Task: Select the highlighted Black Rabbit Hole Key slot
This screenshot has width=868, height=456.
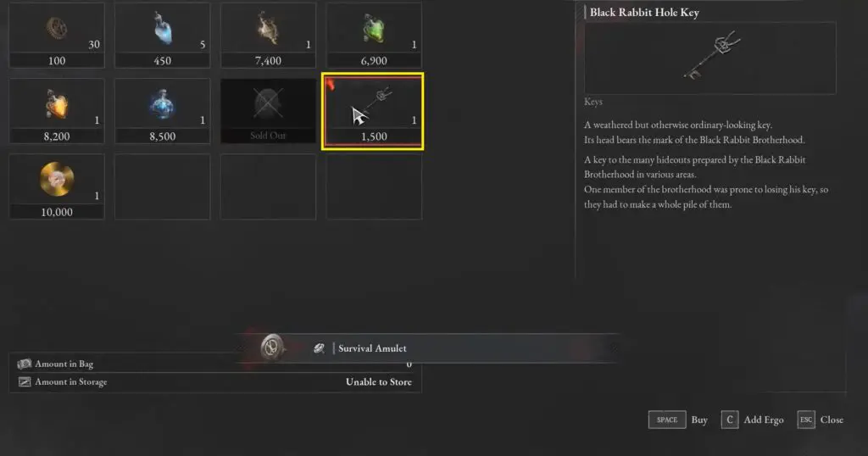Action: pyautogui.click(x=373, y=111)
